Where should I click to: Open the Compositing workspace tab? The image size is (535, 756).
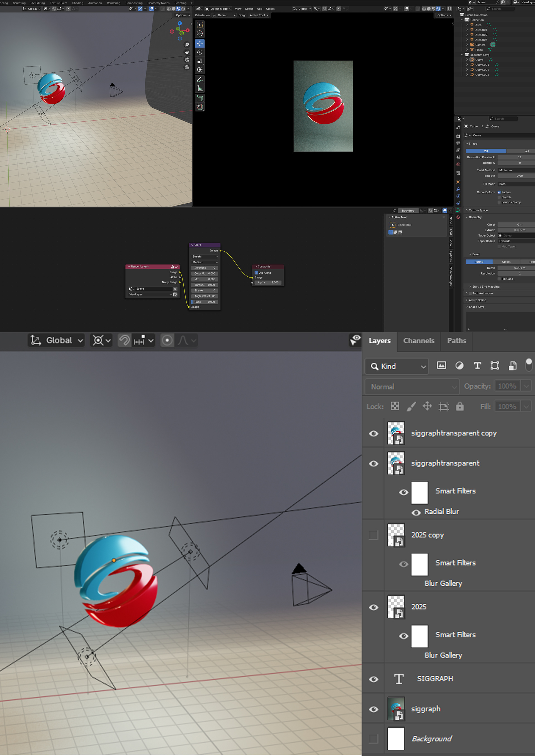click(134, 3)
